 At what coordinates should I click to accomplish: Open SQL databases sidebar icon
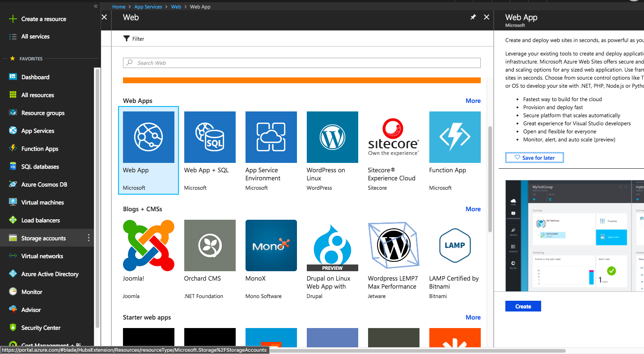tap(13, 166)
